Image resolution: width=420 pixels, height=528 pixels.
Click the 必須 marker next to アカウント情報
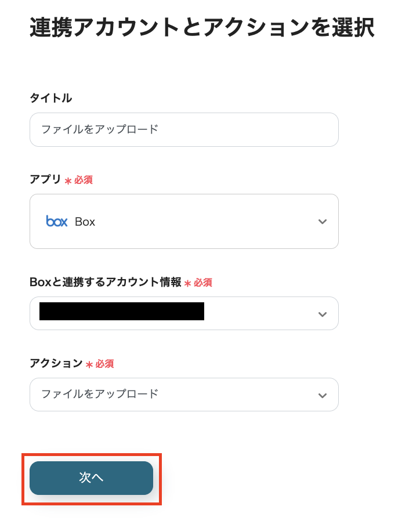(202, 283)
